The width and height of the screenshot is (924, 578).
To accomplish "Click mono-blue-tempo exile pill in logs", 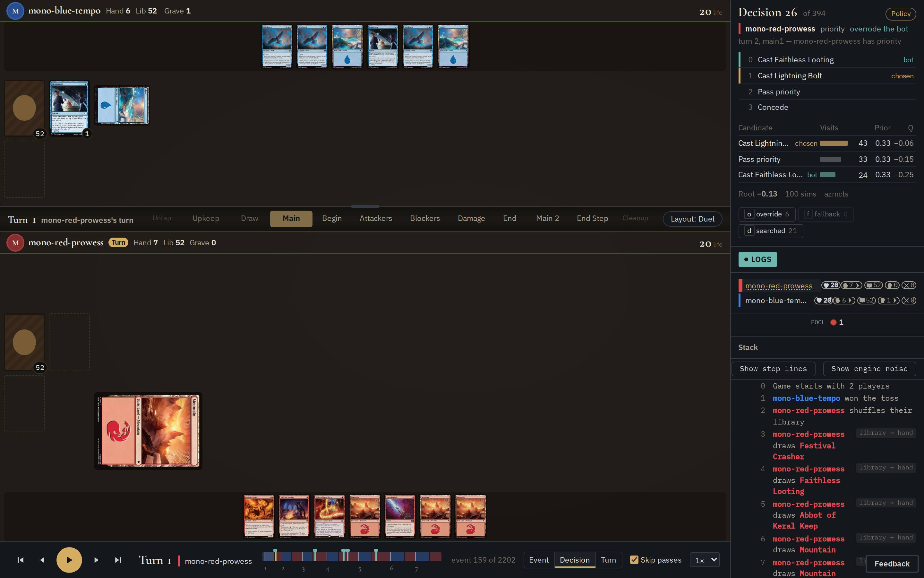I will [909, 301].
